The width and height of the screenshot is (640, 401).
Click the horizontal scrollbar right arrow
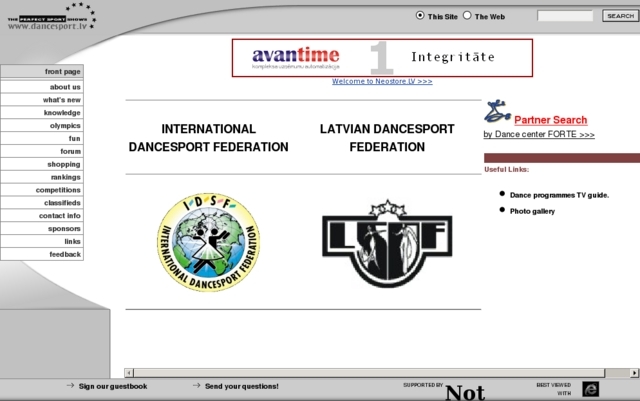coord(634,373)
